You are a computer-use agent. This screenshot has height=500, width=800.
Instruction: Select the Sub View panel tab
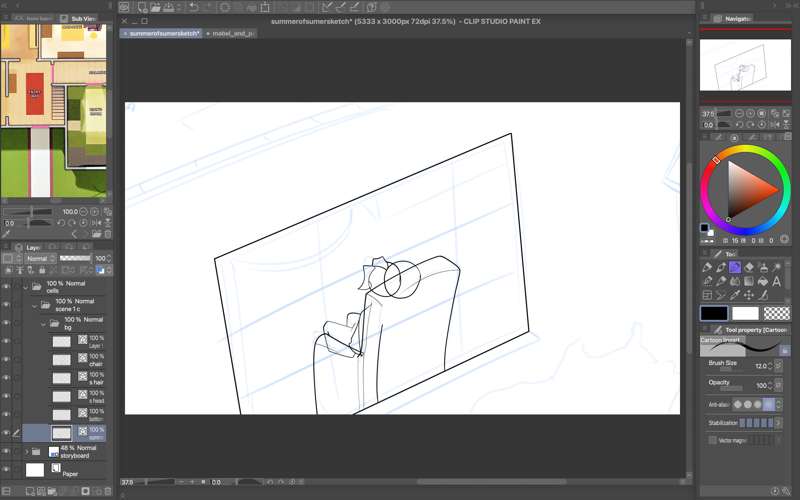[79, 18]
